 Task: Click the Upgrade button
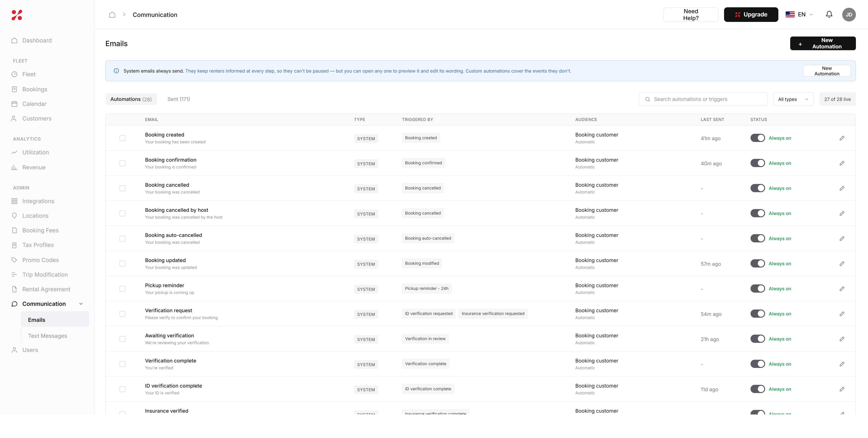[x=751, y=15]
